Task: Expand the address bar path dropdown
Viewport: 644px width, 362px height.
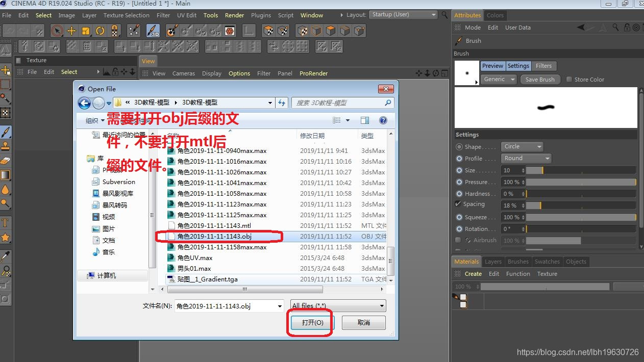Action: pos(270,102)
